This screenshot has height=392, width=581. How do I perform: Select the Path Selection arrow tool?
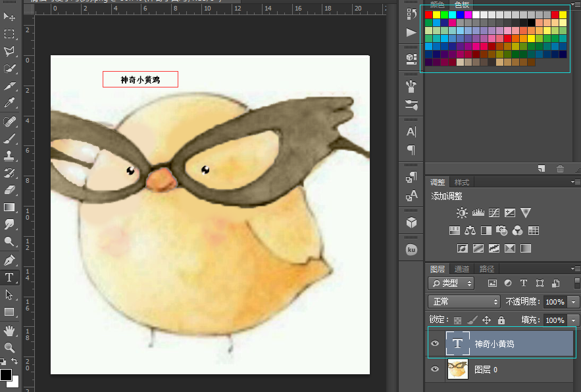(9, 295)
